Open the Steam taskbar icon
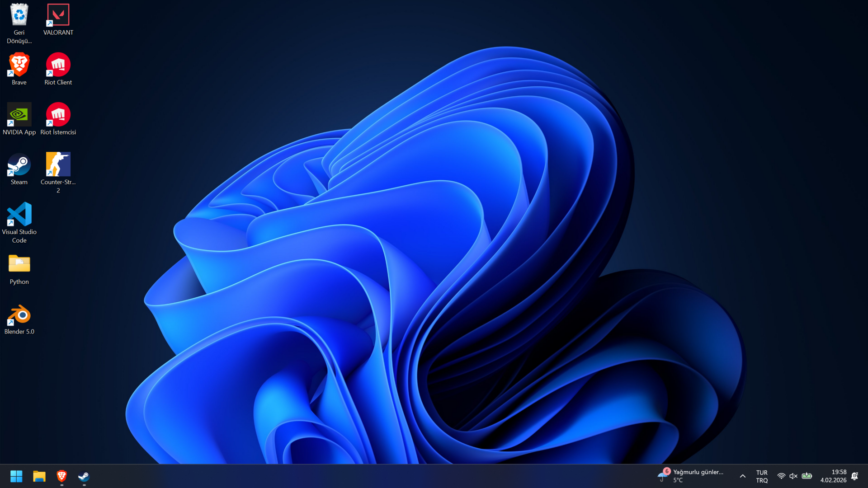Screen dimensions: 868x488 click(x=84, y=476)
